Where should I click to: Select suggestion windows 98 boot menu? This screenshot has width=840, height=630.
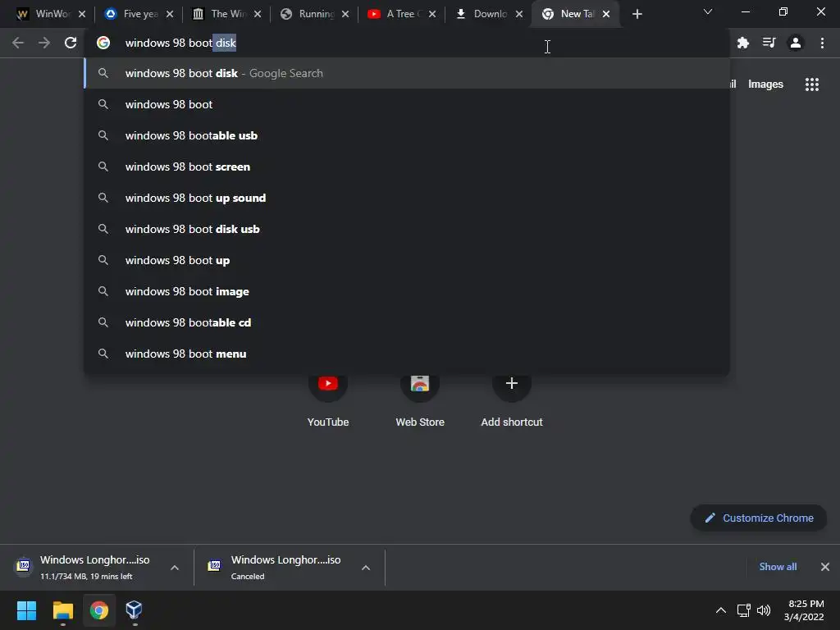coord(407,354)
